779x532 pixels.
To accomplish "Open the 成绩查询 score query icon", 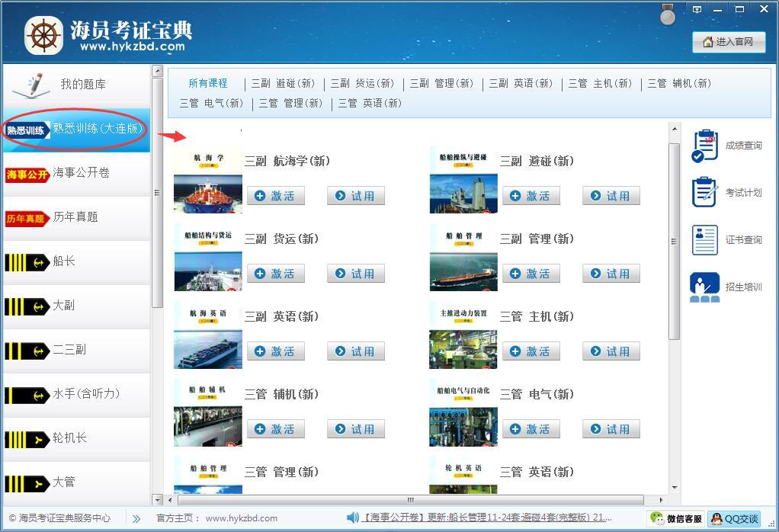I will tap(705, 146).
